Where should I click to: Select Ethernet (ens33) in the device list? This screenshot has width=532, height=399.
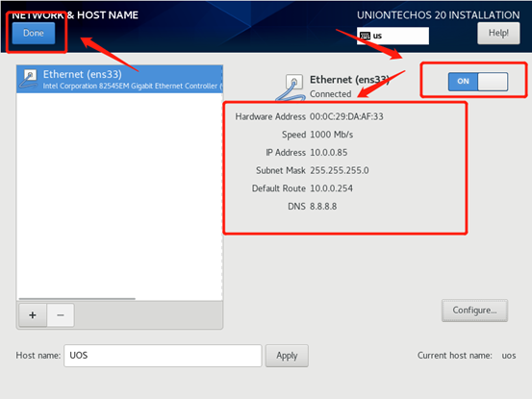[119, 80]
